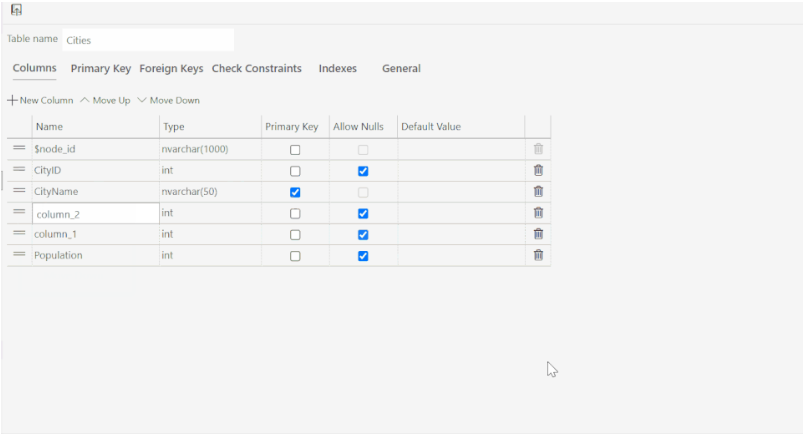Delete the Population column with trash icon
Viewport: 803px width, 435px height.
[538, 255]
